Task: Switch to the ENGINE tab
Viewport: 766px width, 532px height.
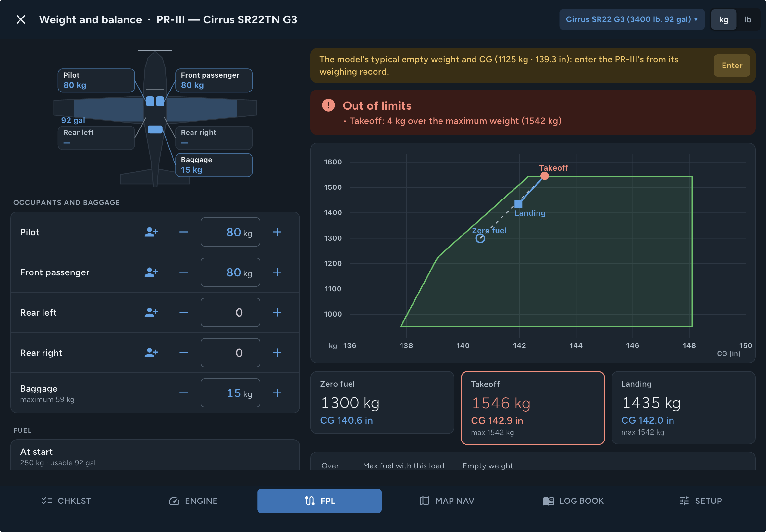Action: [193, 501]
